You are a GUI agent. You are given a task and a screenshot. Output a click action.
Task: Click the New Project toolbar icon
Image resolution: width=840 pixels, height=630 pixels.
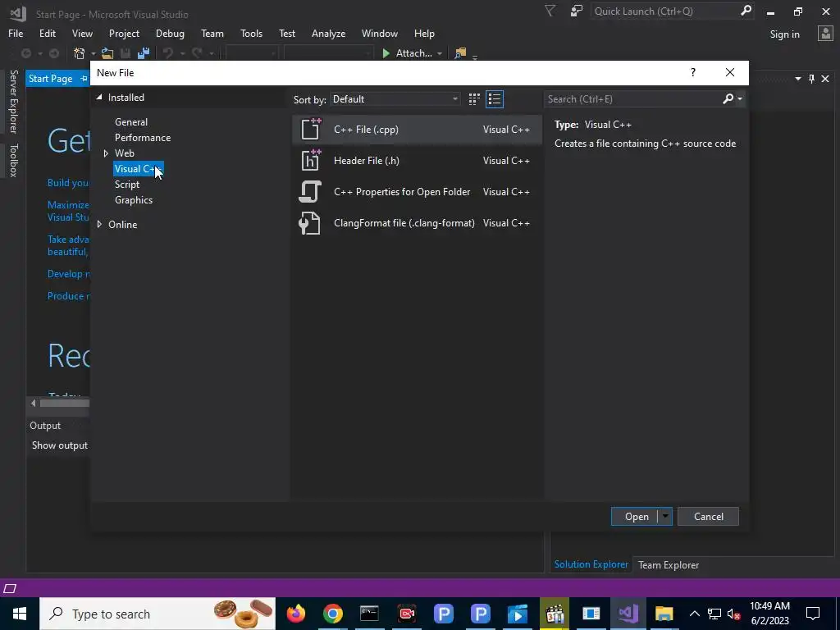coord(80,53)
